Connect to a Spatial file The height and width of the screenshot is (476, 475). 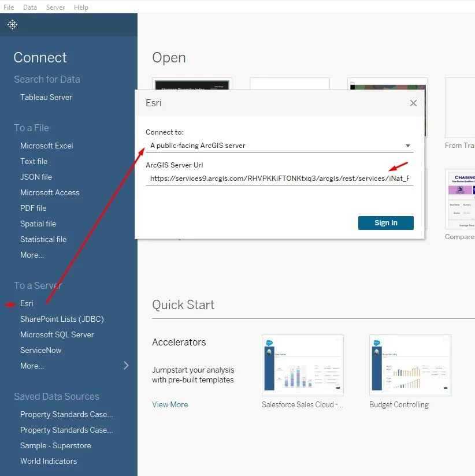38,224
